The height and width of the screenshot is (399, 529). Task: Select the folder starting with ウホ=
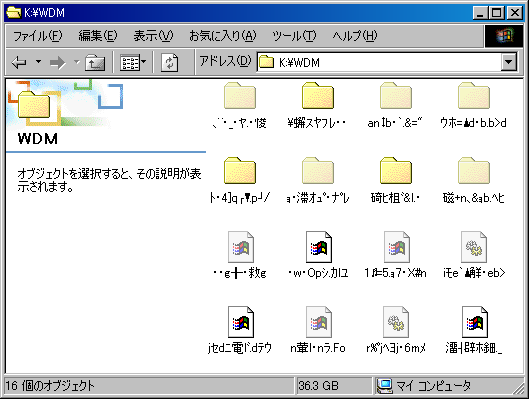pyautogui.click(x=473, y=105)
